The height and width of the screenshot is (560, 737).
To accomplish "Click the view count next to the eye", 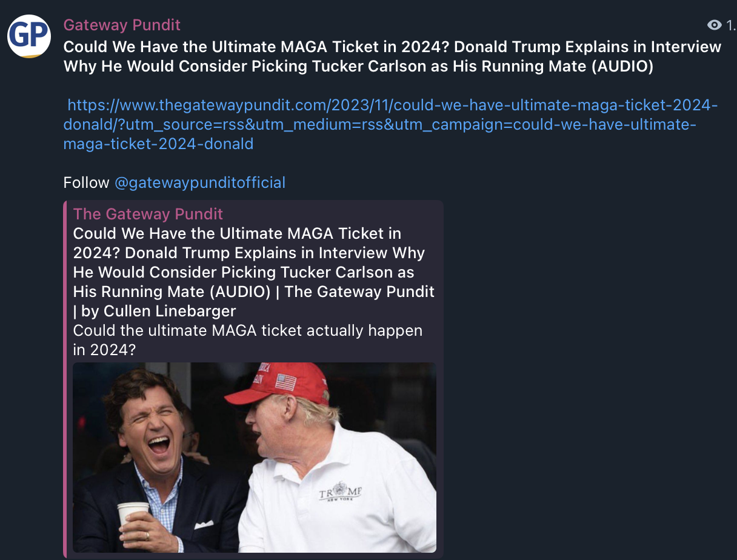I will (731, 25).
